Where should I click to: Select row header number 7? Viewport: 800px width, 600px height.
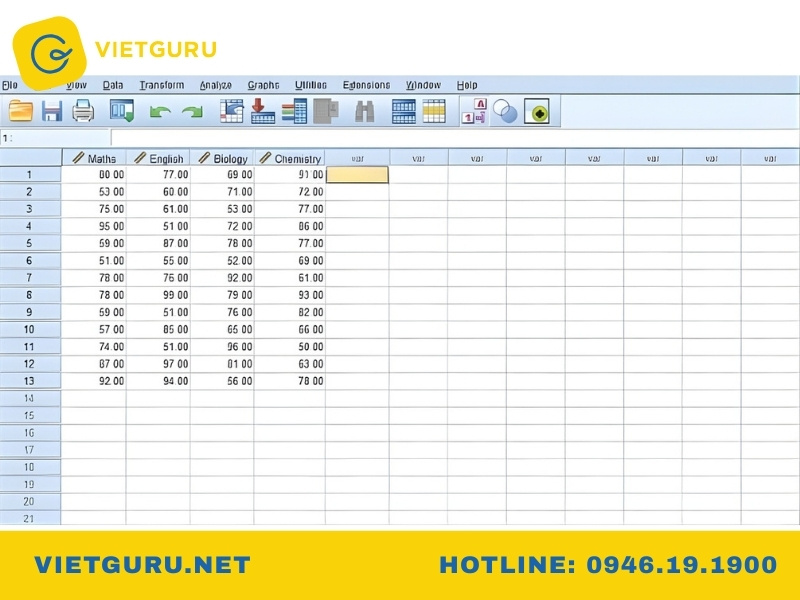tap(30, 278)
